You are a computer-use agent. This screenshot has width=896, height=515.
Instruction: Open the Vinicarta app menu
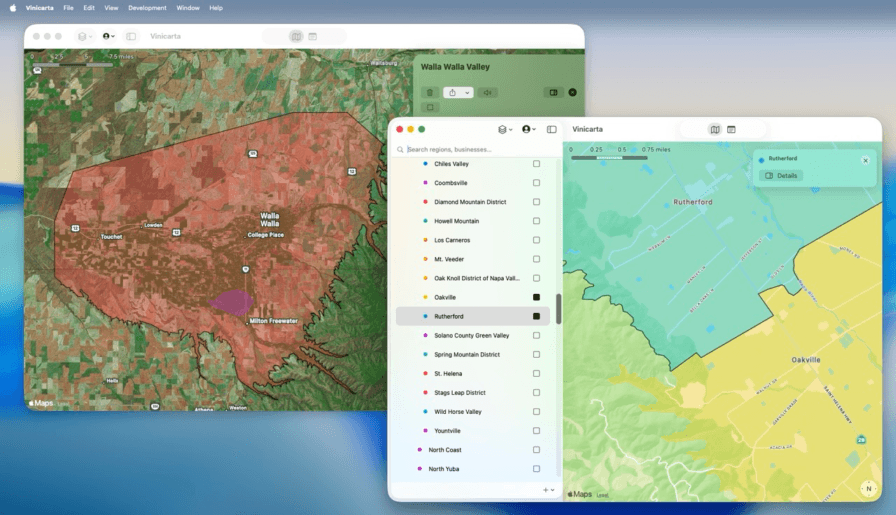39,8
